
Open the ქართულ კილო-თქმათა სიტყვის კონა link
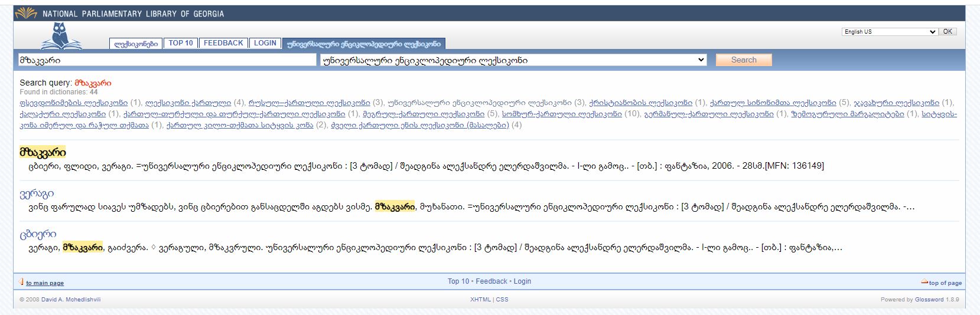coord(239,125)
